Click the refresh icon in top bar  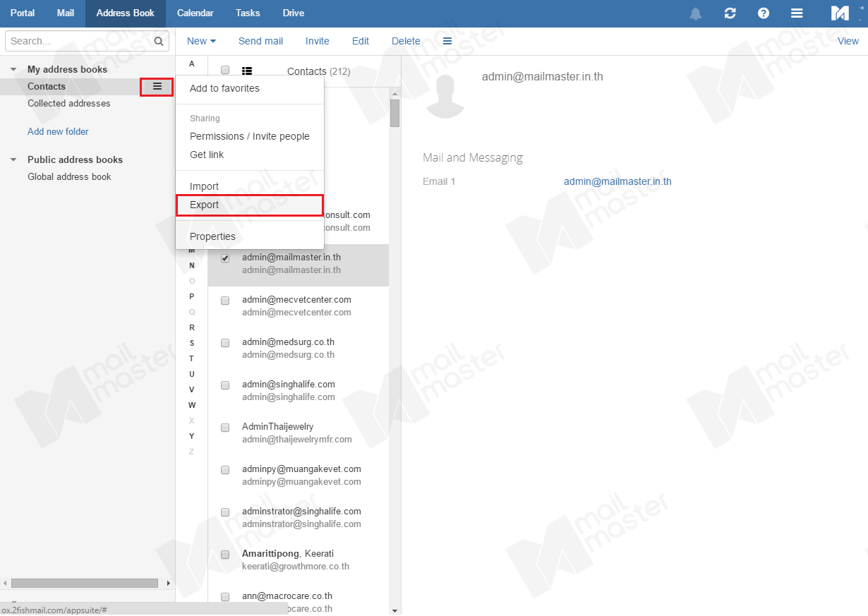tap(730, 13)
